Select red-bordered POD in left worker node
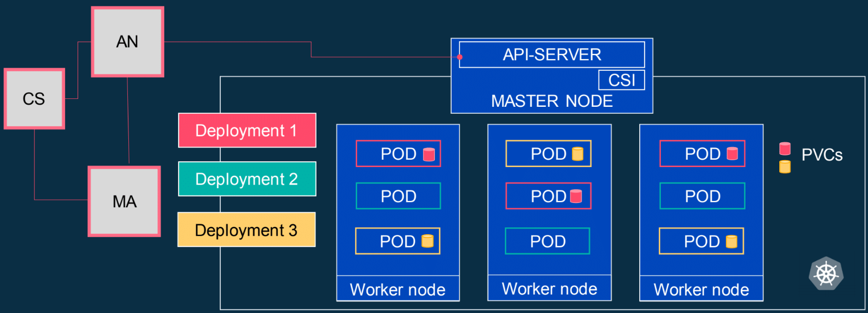 pyautogui.click(x=398, y=153)
